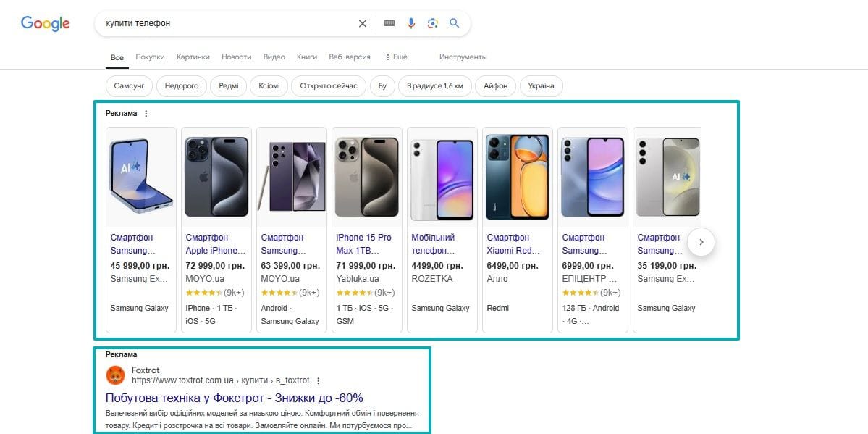The height and width of the screenshot is (434, 868).
Task: Open Смартфон Samsung link priced 63 399
Action: coord(283,244)
